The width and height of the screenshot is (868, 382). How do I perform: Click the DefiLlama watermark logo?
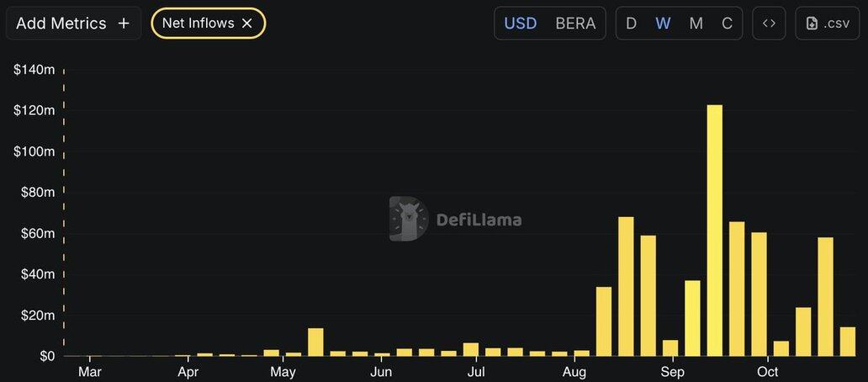[409, 219]
